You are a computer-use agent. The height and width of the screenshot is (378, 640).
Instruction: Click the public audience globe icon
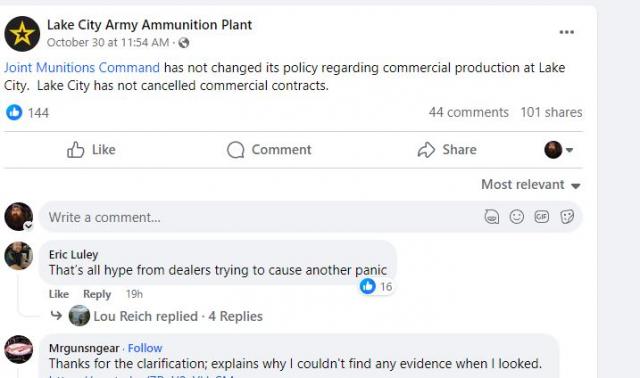(x=184, y=42)
